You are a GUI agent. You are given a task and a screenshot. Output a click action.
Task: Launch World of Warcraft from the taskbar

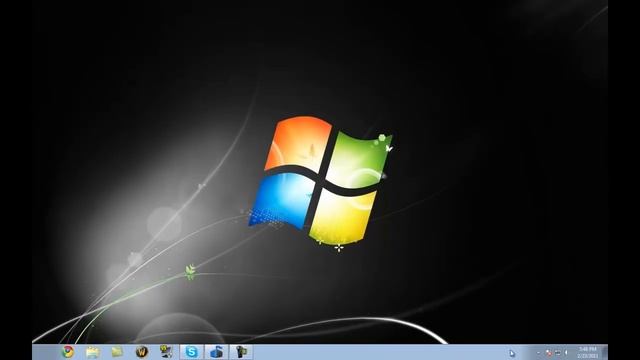[142, 352]
